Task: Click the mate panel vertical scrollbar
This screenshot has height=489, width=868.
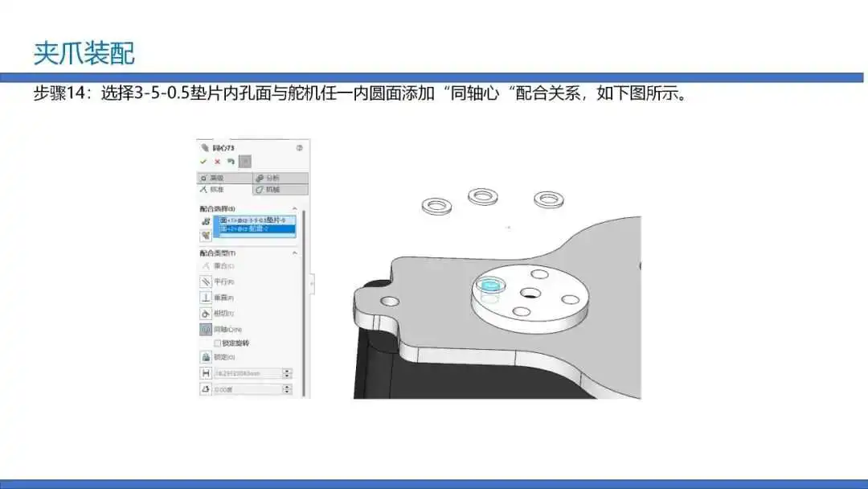Action: 304,302
